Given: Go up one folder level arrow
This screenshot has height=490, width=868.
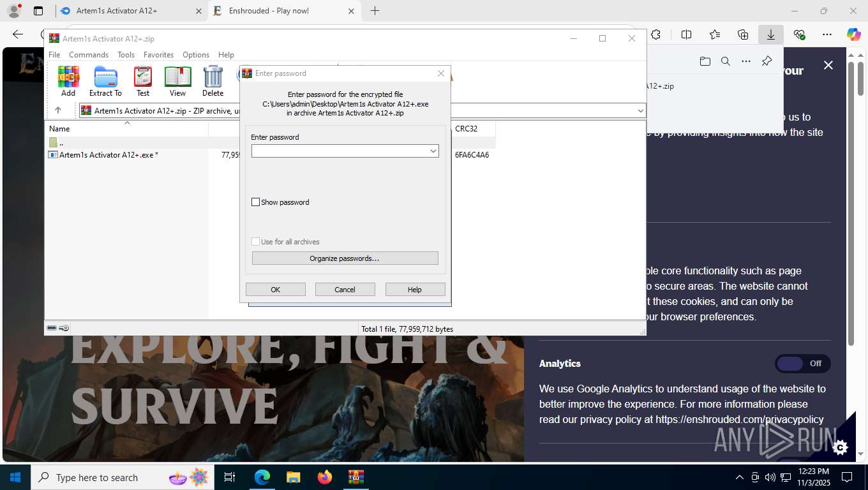Looking at the screenshot, I should pos(58,110).
